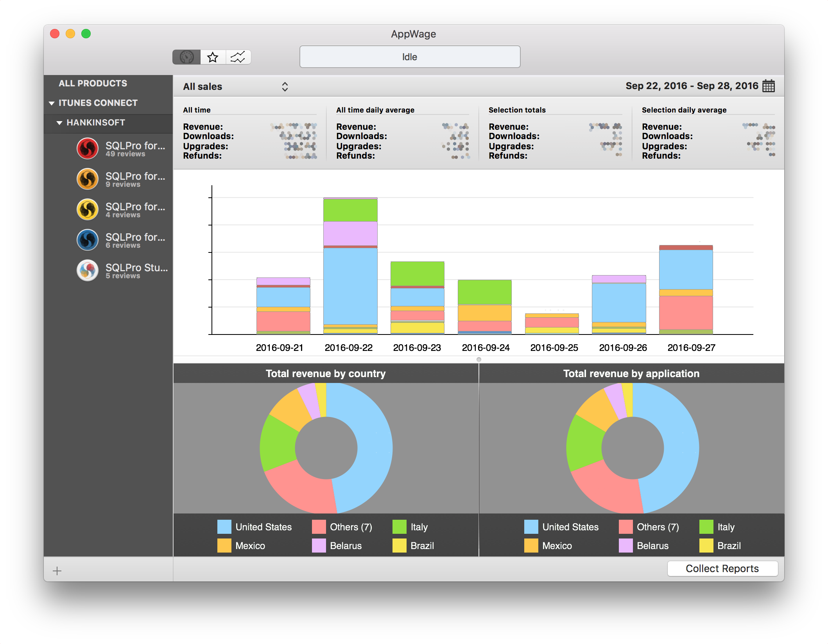Switch to the dashboard gauge view

(x=186, y=57)
